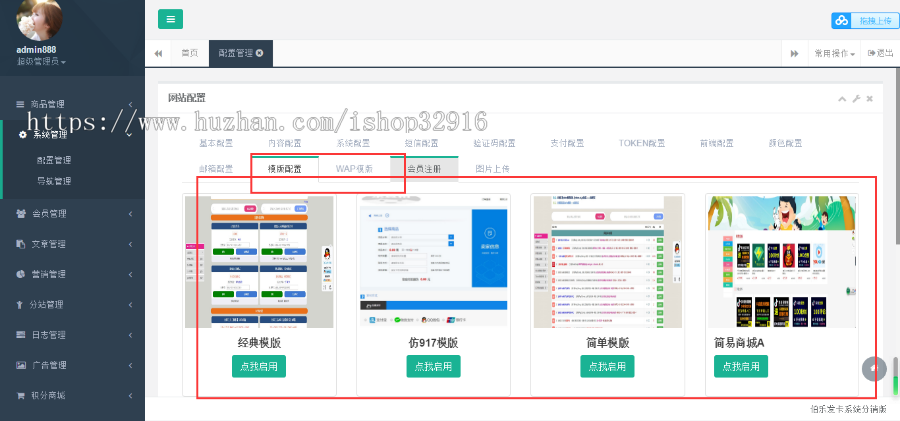Expand 文章管理 sidebar menu
This screenshot has width=900, height=421.
tap(72, 244)
